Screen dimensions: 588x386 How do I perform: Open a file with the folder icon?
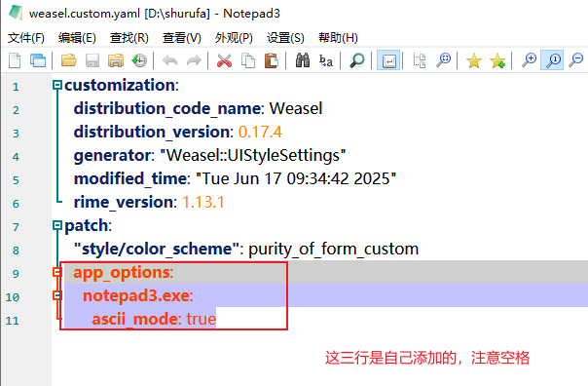pos(68,60)
